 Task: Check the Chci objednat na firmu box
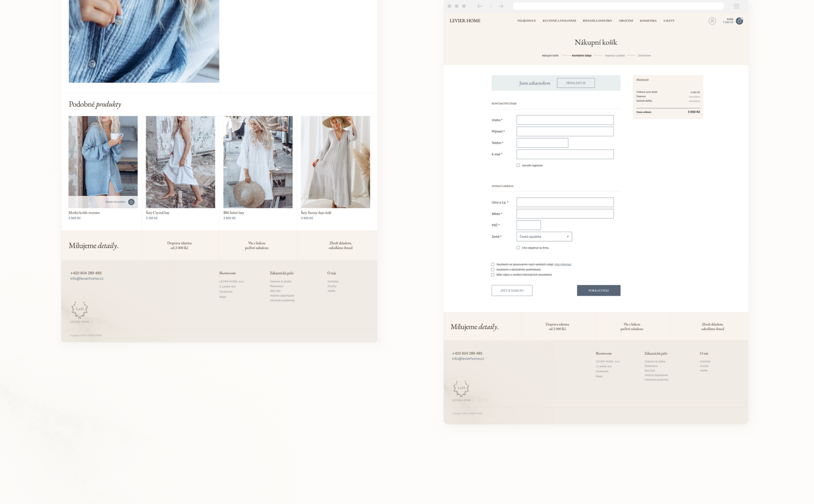518,248
